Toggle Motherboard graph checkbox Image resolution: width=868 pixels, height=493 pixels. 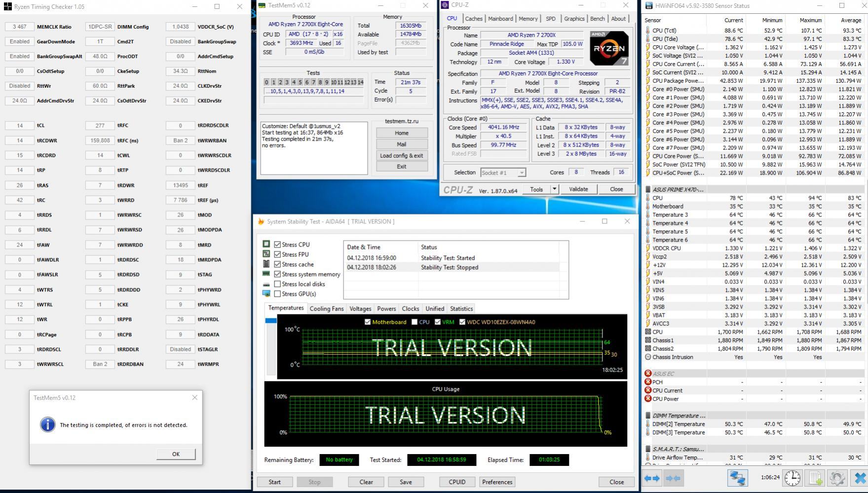tap(367, 322)
